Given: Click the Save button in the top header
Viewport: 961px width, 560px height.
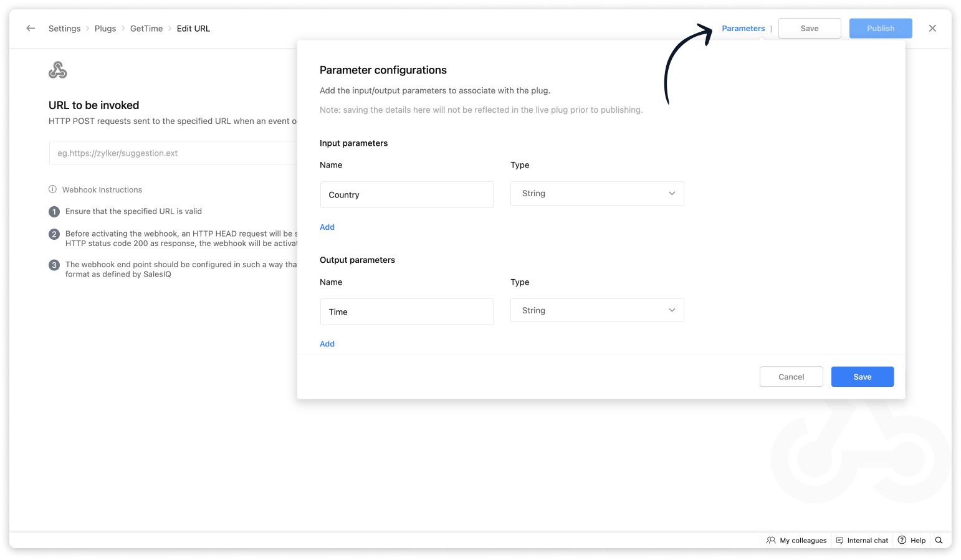Looking at the screenshot, I should 810,29.
